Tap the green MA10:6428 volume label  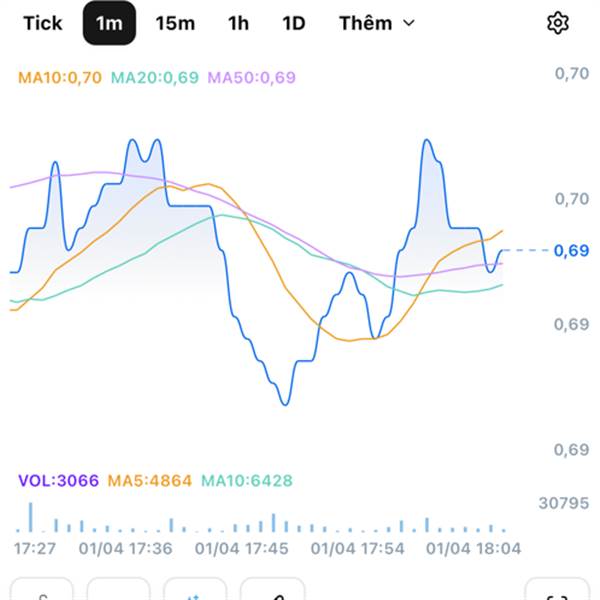coord(247,481)
